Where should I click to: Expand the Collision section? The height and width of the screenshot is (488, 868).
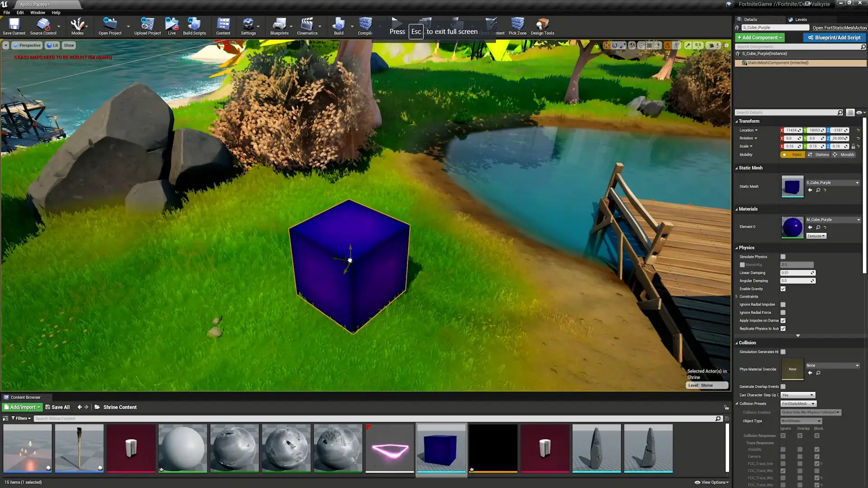point(737,343)
